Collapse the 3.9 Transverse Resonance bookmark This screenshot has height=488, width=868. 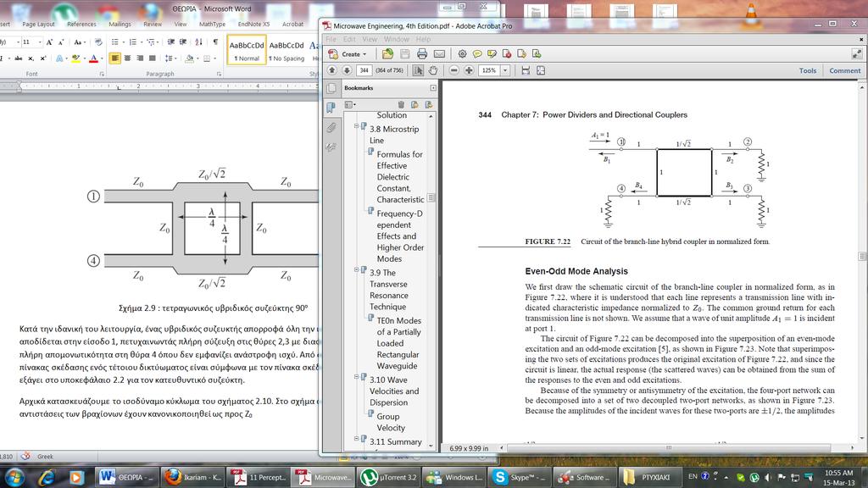click(357, 269)
